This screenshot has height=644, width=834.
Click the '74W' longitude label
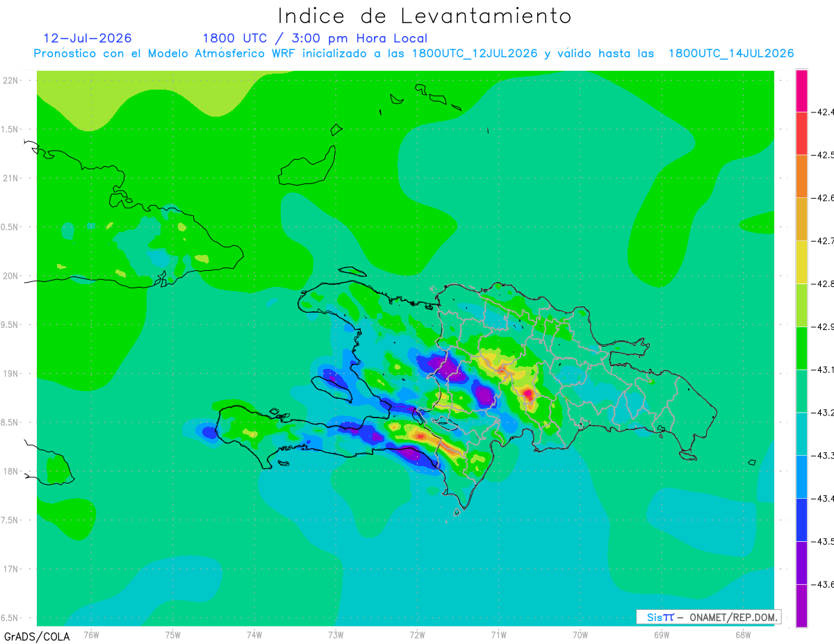(x=254, y=635)
